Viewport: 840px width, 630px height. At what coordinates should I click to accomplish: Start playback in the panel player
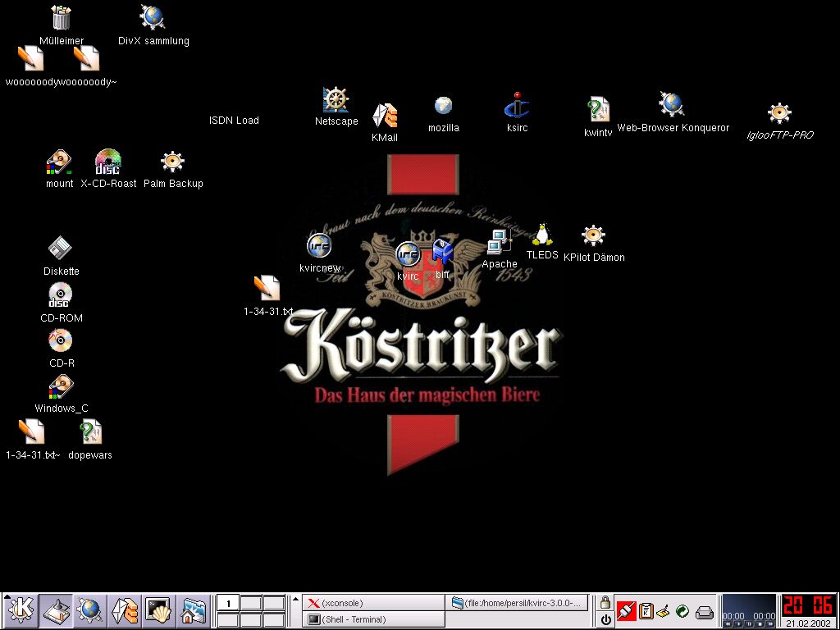(x=738, y=624)
